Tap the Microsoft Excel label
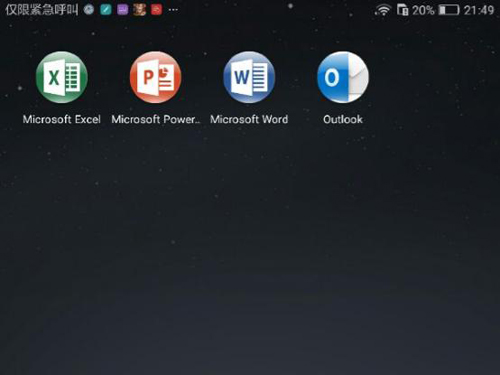The width and height of the screenshot is (500, 375). tap(62, 119)
